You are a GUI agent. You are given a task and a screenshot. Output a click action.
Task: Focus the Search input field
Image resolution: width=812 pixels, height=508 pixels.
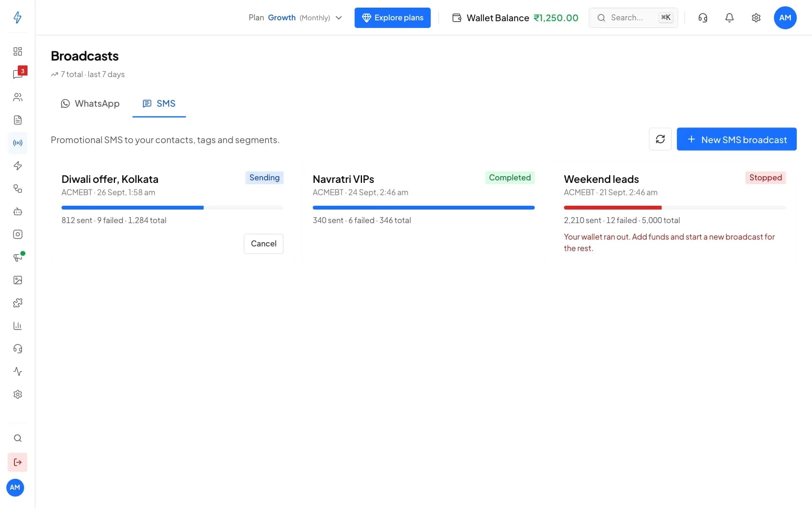(633, 18)
